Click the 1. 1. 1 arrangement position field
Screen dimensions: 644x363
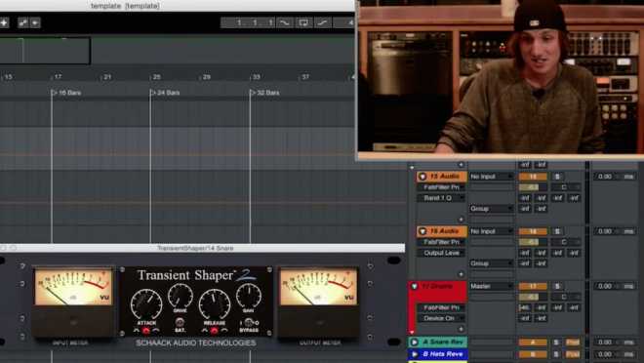click(248, 22)
